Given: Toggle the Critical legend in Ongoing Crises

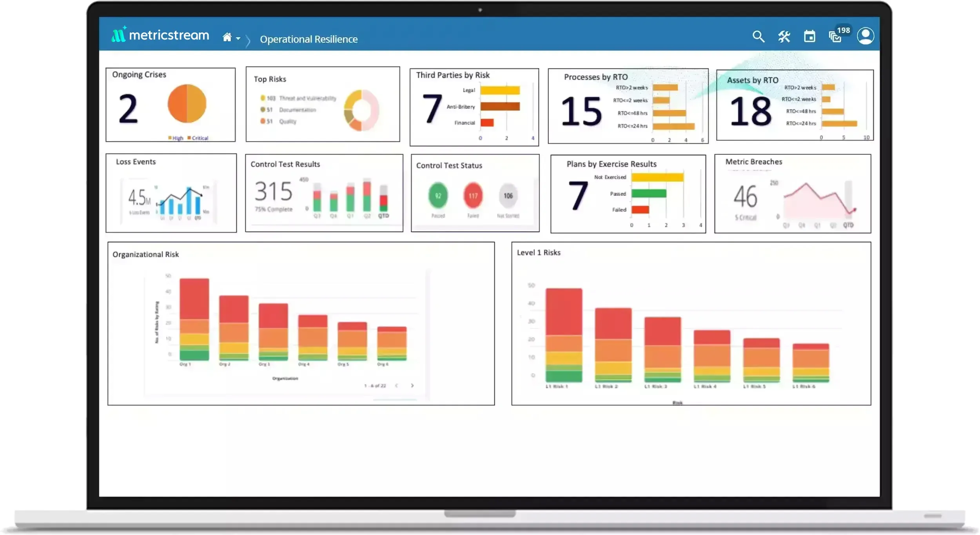Looking at the screenshot, I should (198, 138).
